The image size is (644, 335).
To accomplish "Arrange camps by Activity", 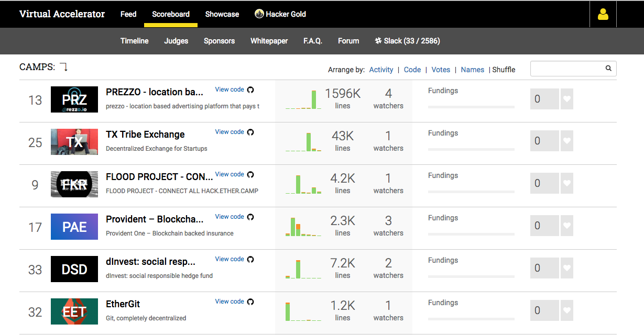I will pos(381,70).
